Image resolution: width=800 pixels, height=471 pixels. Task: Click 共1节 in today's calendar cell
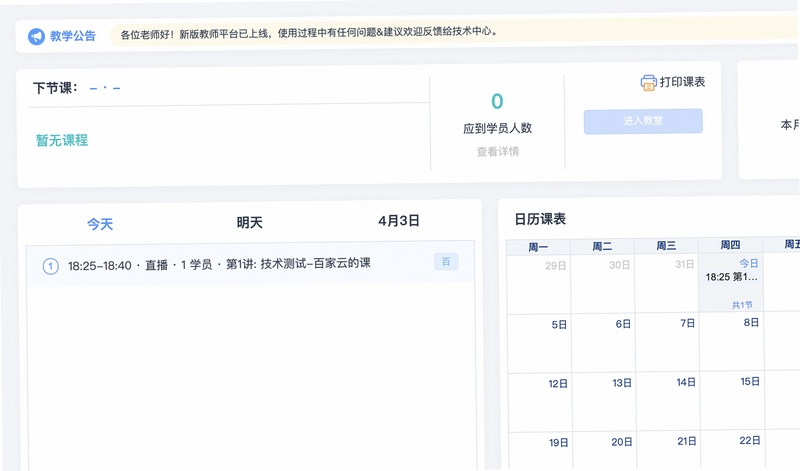(742, 305)
